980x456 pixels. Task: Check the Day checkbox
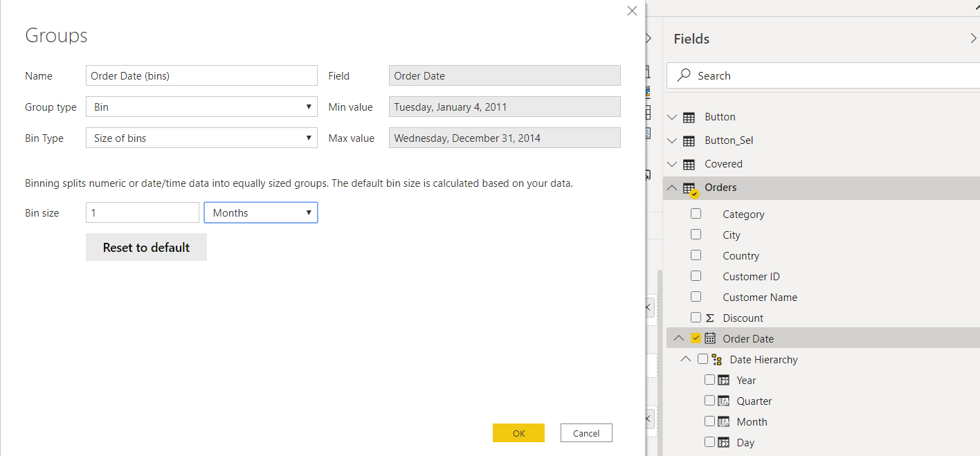709,442
